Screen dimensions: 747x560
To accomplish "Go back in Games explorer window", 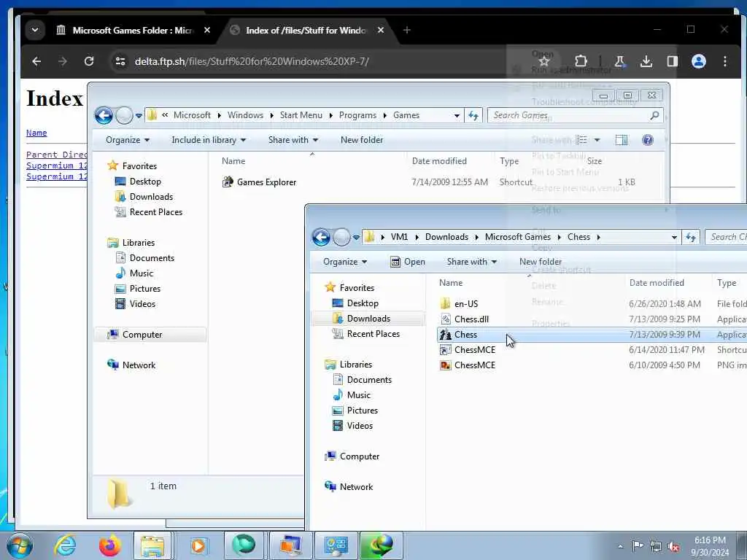I will click(104, 115).
